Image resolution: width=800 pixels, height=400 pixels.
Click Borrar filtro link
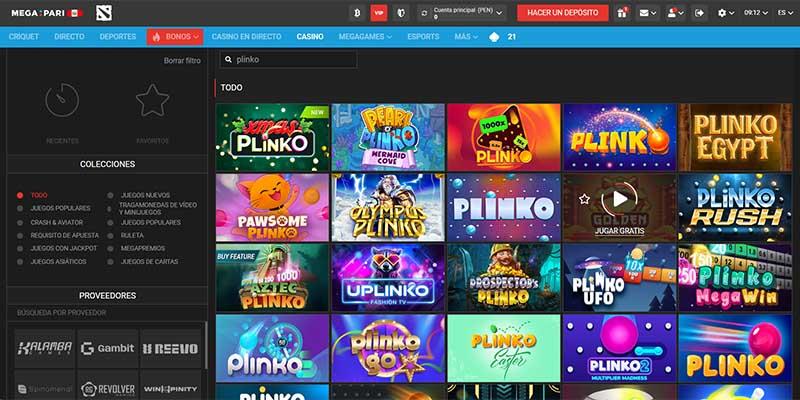tap(182, 60)
